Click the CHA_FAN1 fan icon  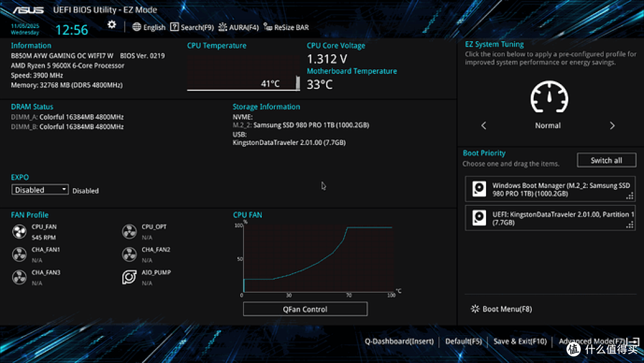(19, 254)
